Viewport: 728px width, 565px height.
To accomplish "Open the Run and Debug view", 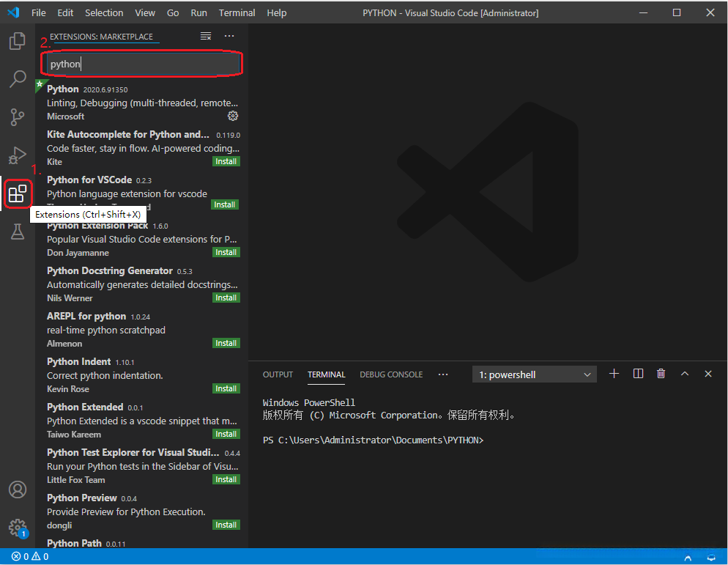I will (18, 155).
